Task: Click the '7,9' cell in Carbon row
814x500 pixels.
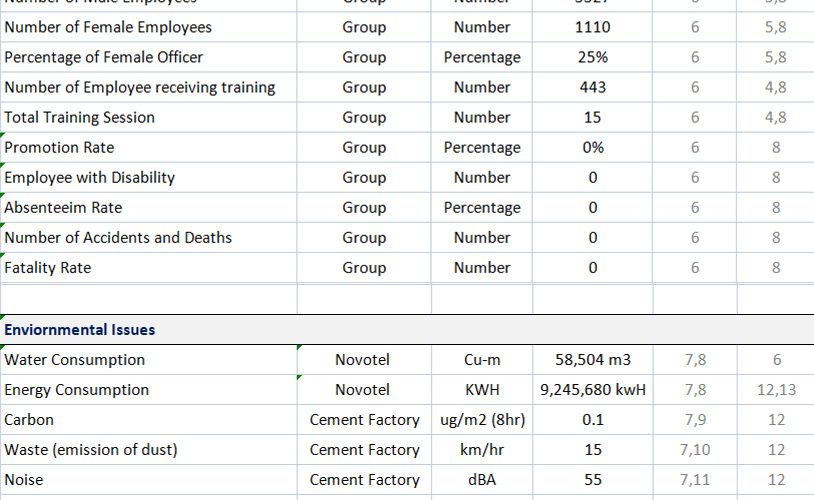Action: (695, 420)
